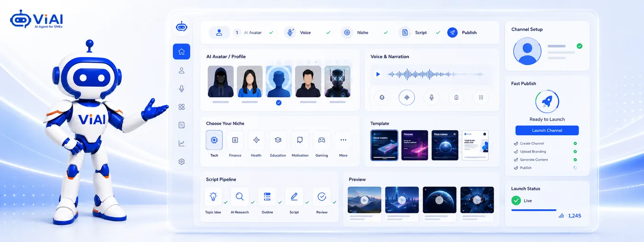Open the grid apps icon in sidebar
The height and width of the screenshot is (242, 644).
(181, 107)
